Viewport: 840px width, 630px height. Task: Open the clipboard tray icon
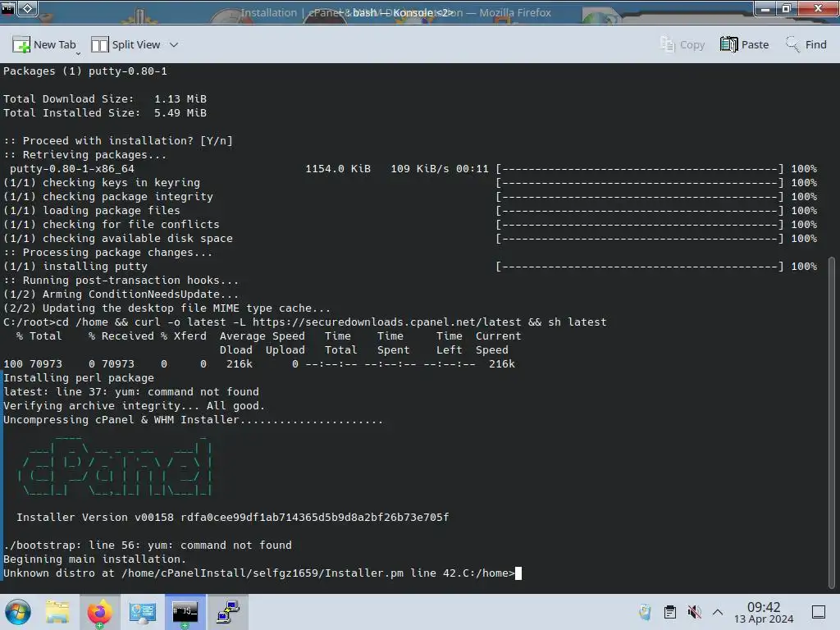coord(669,612)
